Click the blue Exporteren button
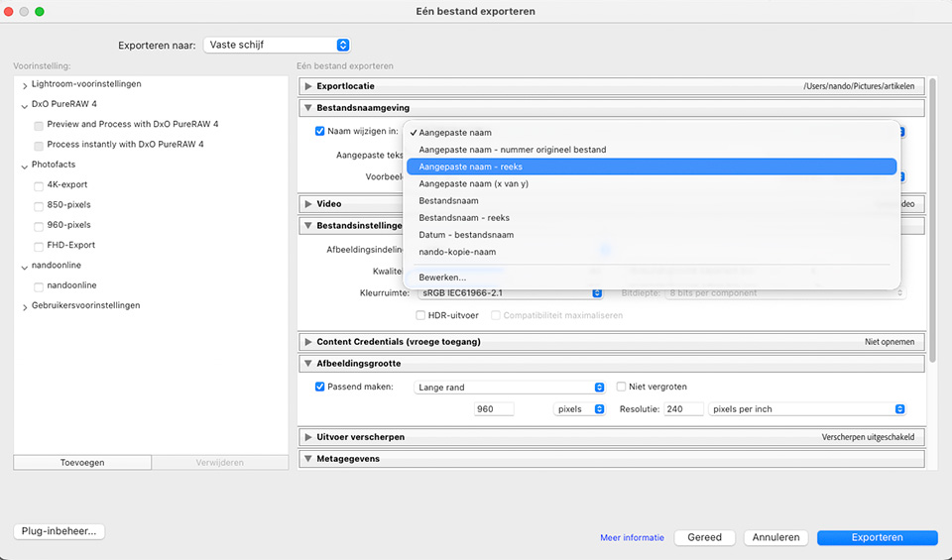 (877, 537)
